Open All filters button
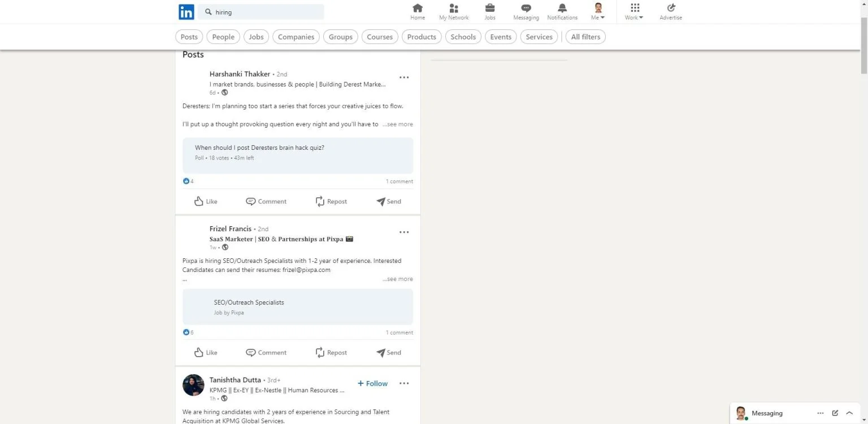Screen dimensions: 868x424 (x=585, y=37)
